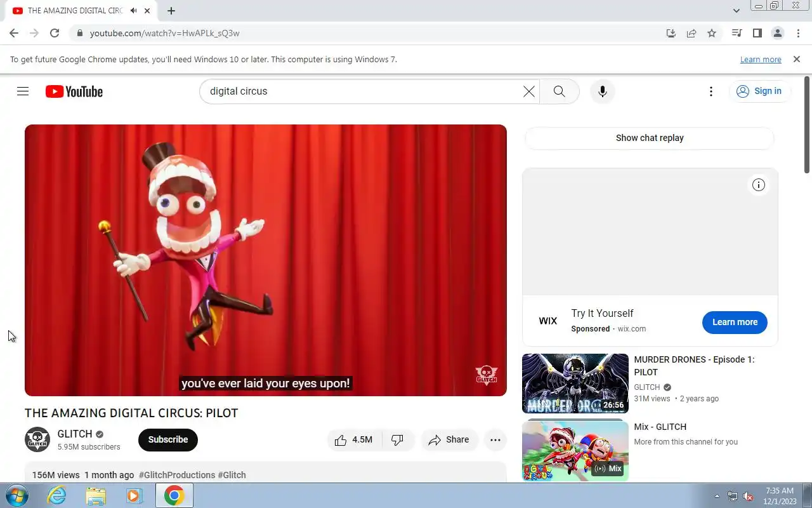Click the volume tray icon
This screenshot has width=812, height=508.
pos(749,496)
